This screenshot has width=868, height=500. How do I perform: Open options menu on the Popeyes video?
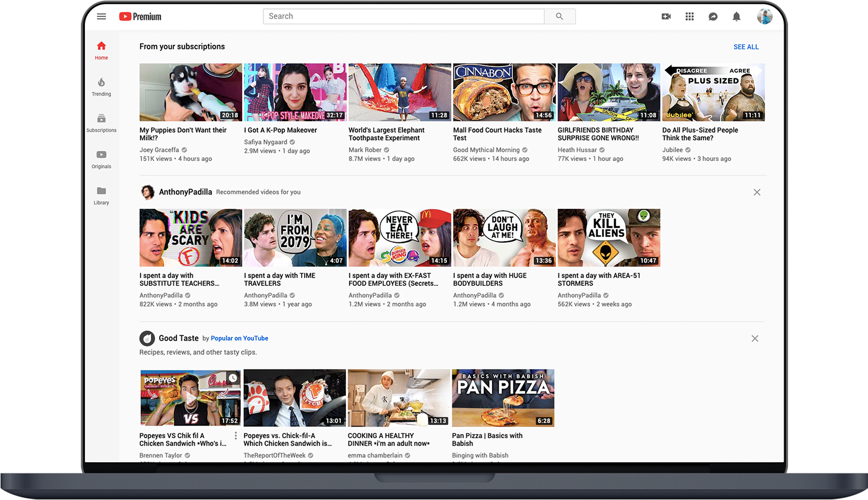point(235,435)
